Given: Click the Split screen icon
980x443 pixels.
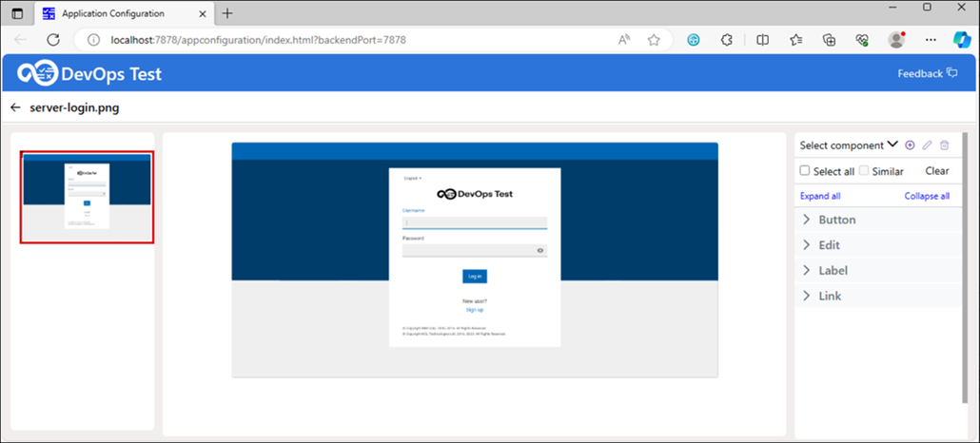Looking at the screenshot, I should pyautogui.click(x=762, y=40).
